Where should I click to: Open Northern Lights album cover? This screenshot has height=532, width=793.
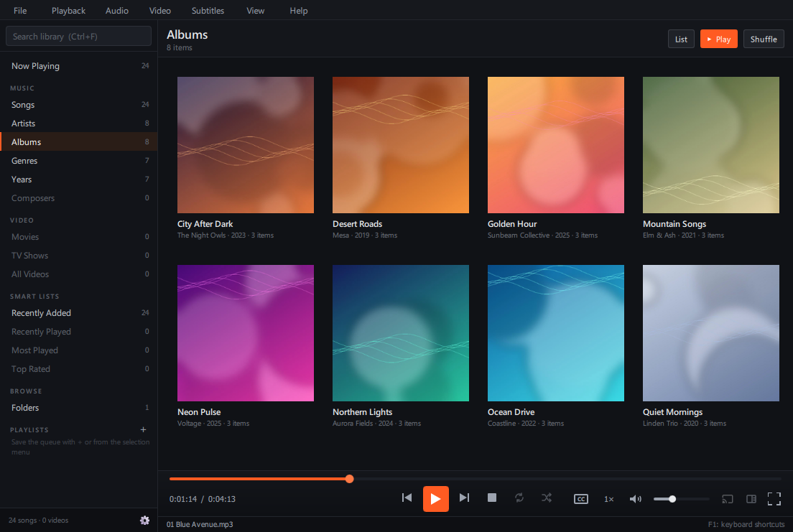pyautogui.click(x=401, y=333)
